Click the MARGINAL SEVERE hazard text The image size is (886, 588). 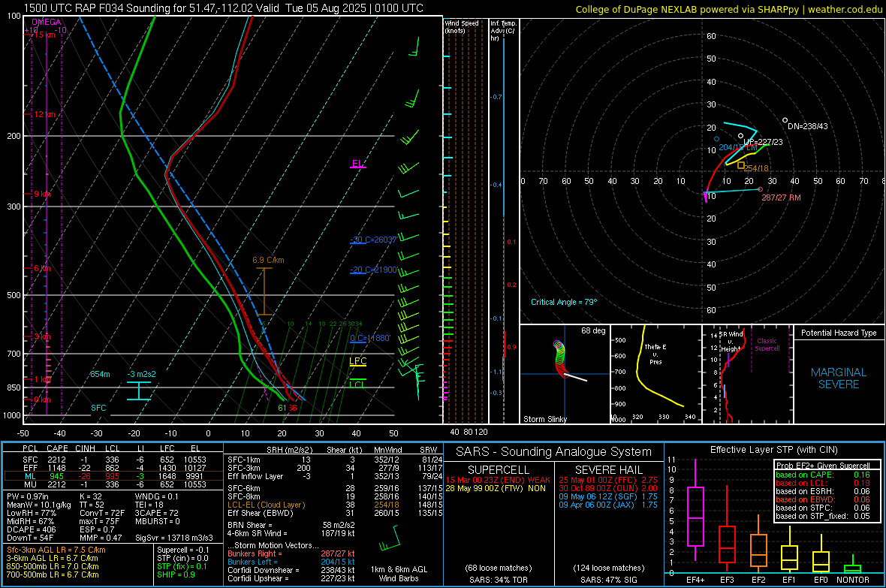click(x=839, y=378)
